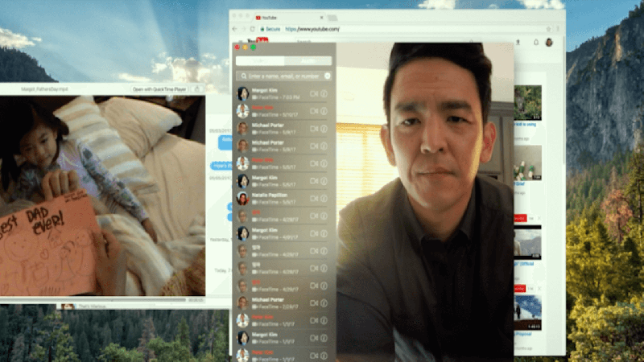Open info for the Natalie Papillon call
Screen dimensions: 644x362
coord(324,199)
